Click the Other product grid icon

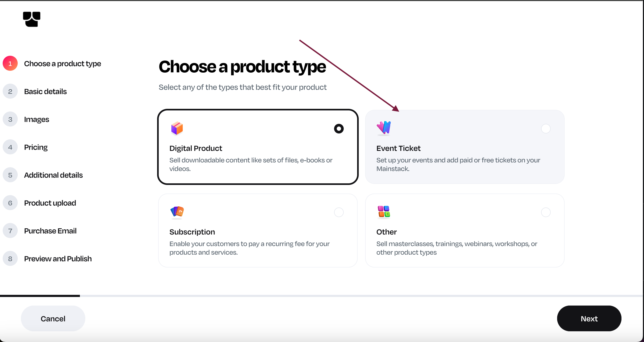click(384, 212)
